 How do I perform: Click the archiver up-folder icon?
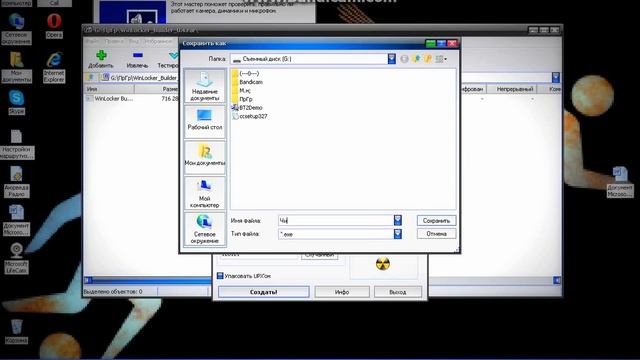tap(91, 78)
